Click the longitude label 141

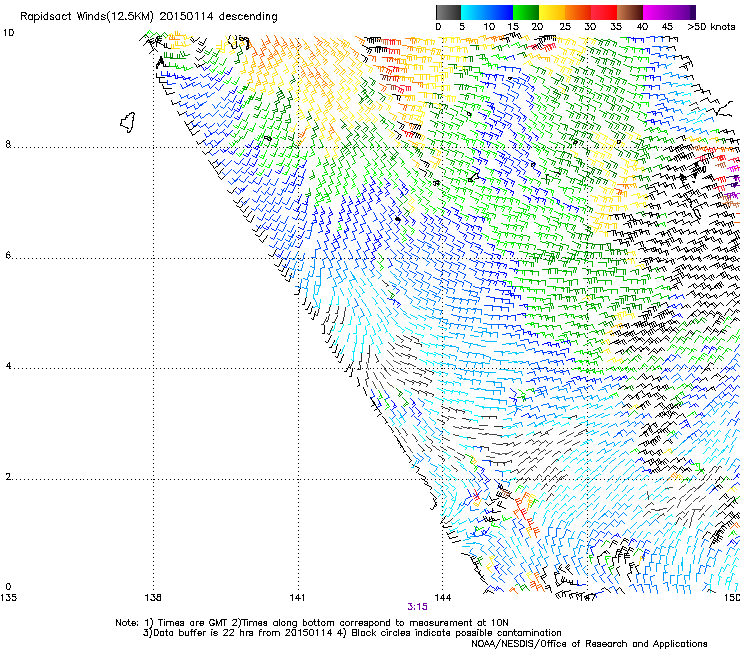pyautogui.click(x=297, y=598)
